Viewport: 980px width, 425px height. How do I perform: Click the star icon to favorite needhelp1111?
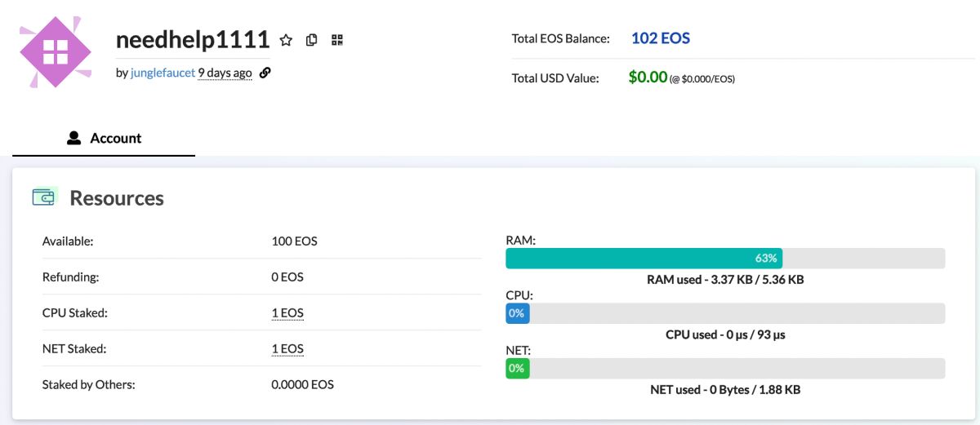pos(286,40)
